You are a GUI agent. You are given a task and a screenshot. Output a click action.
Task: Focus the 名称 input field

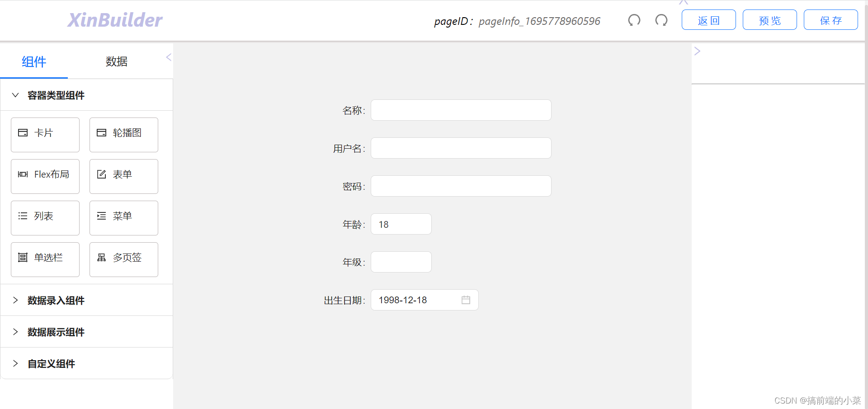461,110
